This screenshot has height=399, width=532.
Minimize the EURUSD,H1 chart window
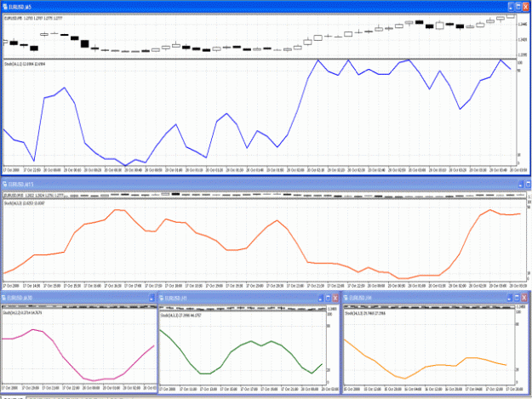(x=321, y=298)
